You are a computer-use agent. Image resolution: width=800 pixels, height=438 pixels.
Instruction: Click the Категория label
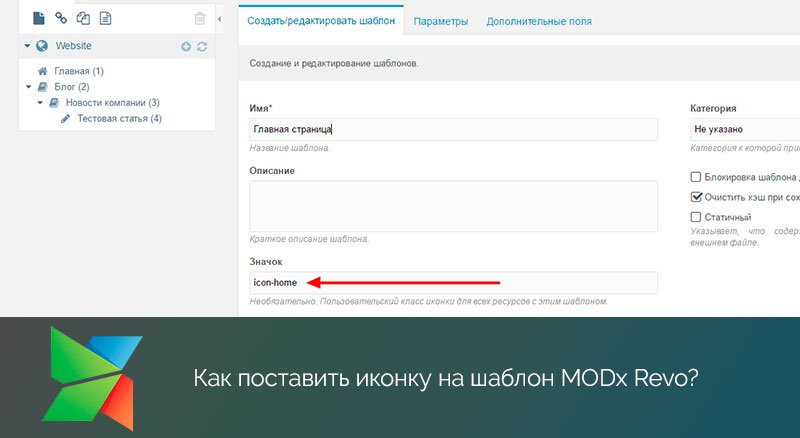point(713,108)
